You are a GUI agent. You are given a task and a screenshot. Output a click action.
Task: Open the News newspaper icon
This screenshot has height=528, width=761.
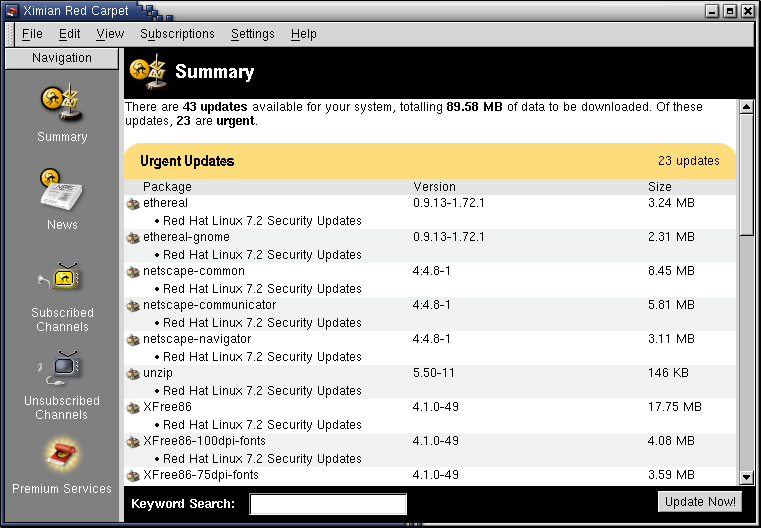tap(61, 190)
